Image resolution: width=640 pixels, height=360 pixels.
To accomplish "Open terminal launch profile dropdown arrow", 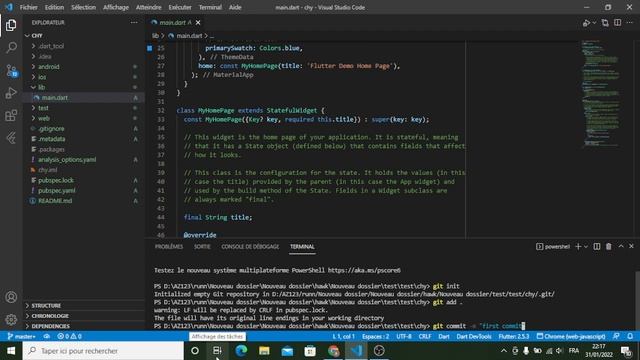I will click(586, 247).
